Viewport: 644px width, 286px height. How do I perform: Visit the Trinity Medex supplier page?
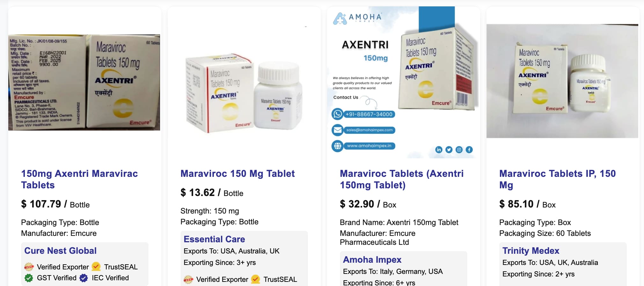pos(531,251)
